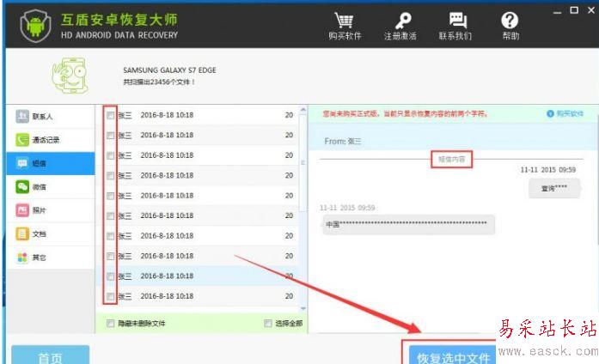Click the 中国**** incoming message bubble
The image size is (599, 364).
[x=409, y=224]
